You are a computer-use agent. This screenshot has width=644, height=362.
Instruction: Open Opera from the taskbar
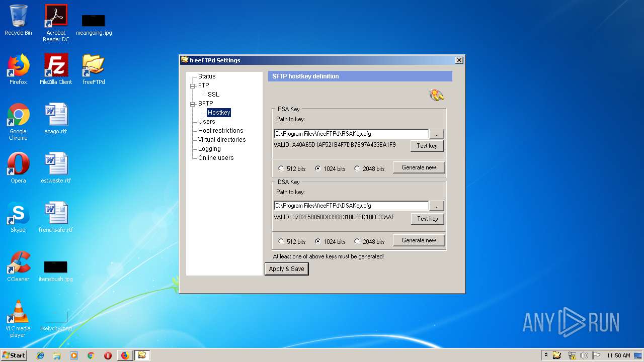click(108, 355)
